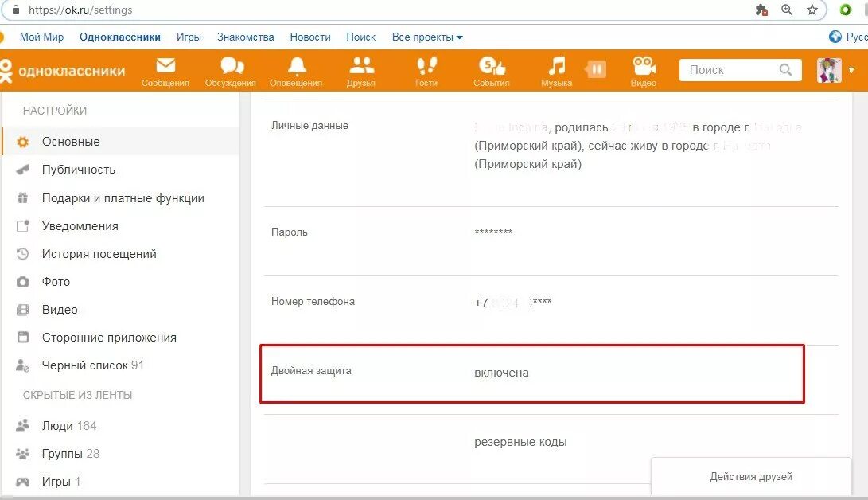The width and height of the screenshot is (868, 500).
Task: Select Сторонние приложения section
Action: point(121,338)
